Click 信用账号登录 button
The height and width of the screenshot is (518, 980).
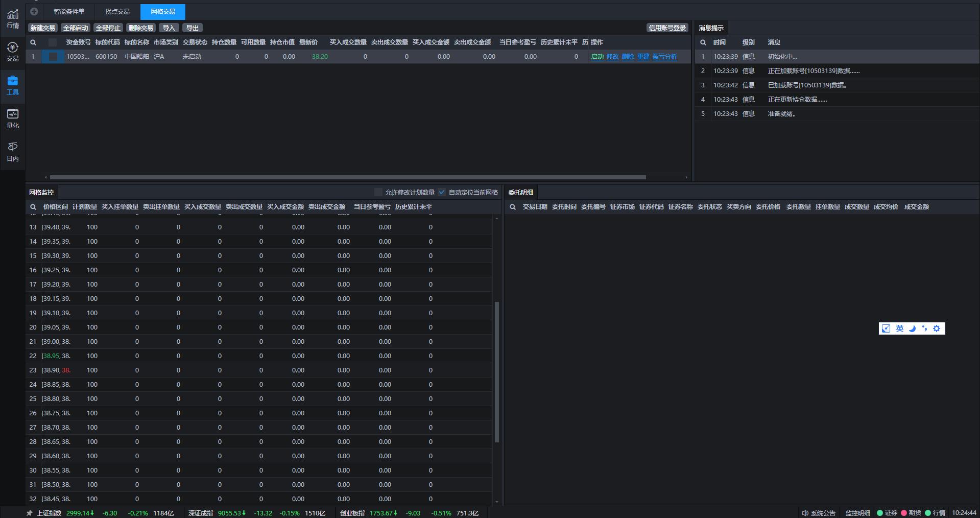667,28
